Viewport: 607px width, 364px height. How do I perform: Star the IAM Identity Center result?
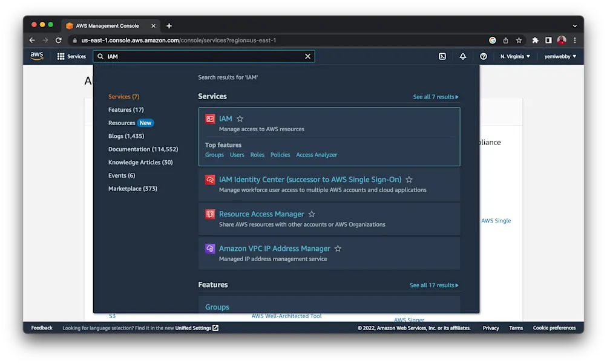[x=408, y=179]
